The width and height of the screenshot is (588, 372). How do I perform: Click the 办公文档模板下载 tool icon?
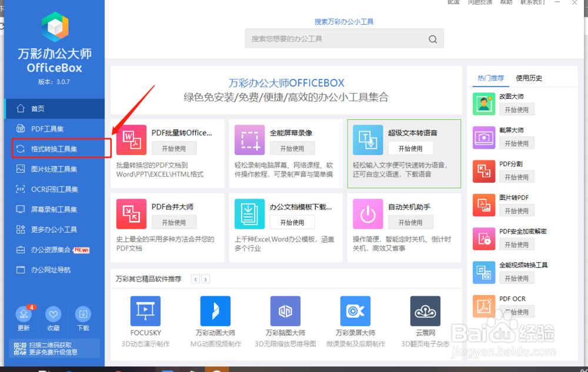249,214
